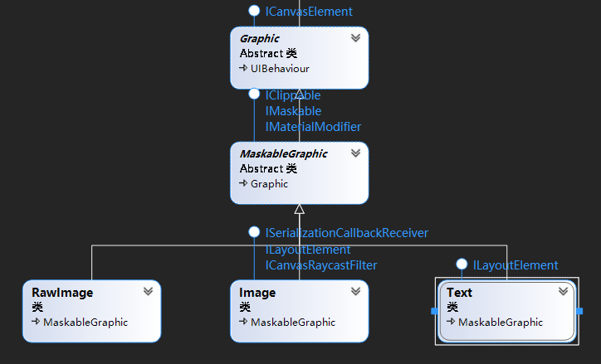
Task: Select the right resize handle of the Text box
Action: (x=579, y=311)
